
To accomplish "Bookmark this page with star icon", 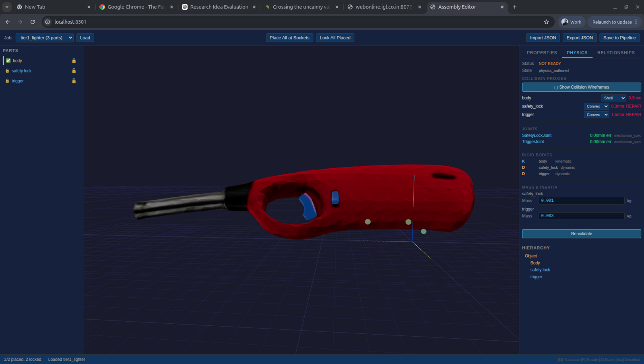I will 546,22.
